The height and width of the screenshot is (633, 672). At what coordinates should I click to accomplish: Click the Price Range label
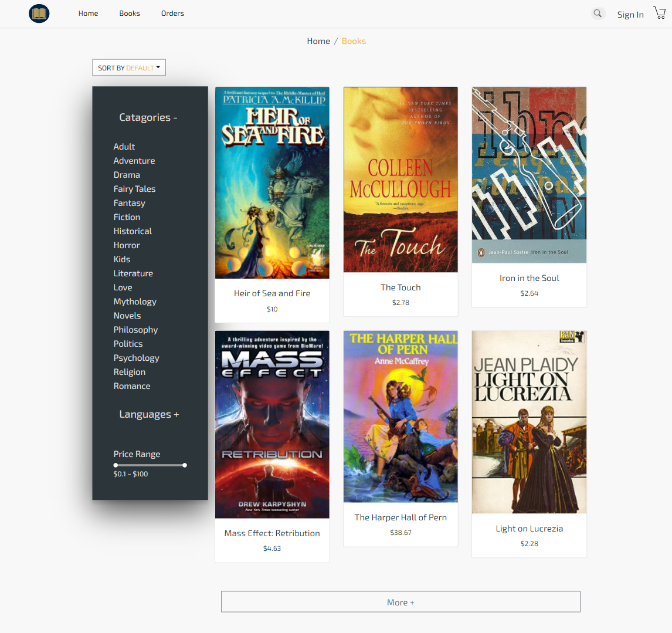pyautogui.click(x=137, y=454)
